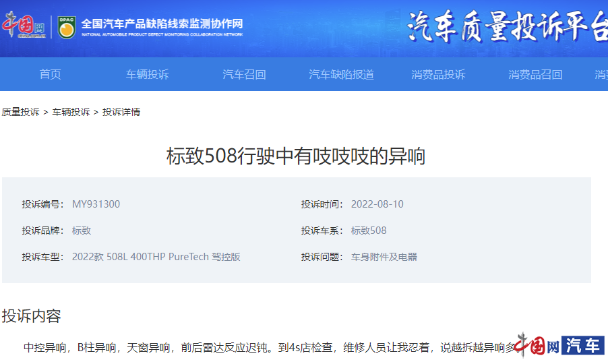Click the headline 标致508行驶中有吱吱吱的异响
The width and height of the screenshot is (608, 364).
point(296,156)
